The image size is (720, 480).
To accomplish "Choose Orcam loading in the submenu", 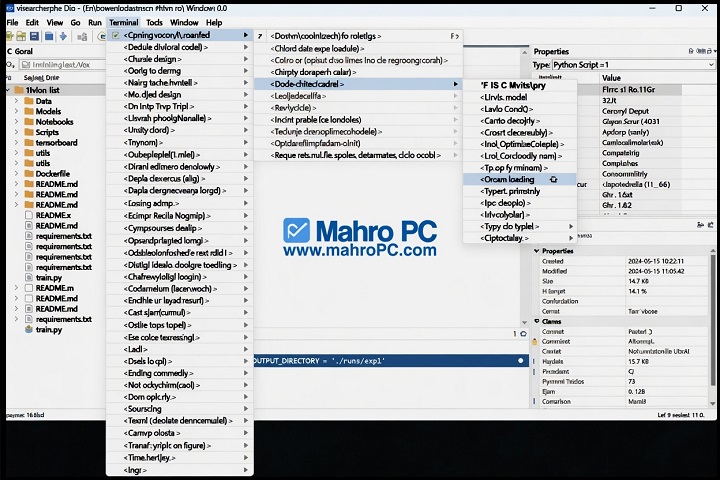I will (520, 180).
